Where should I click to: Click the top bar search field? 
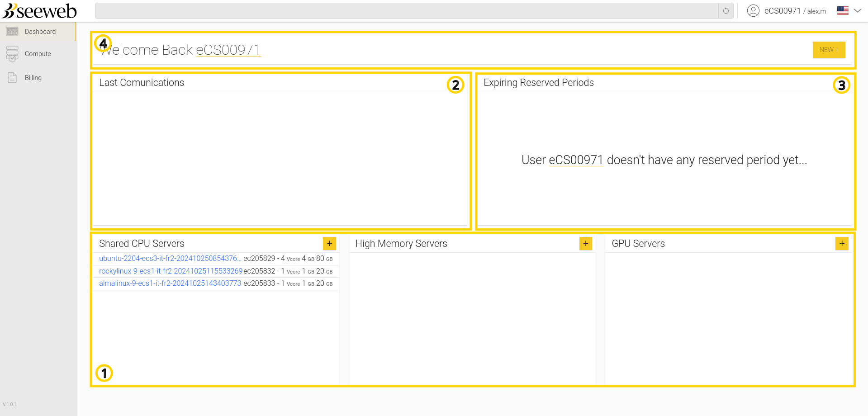point(407,11)
